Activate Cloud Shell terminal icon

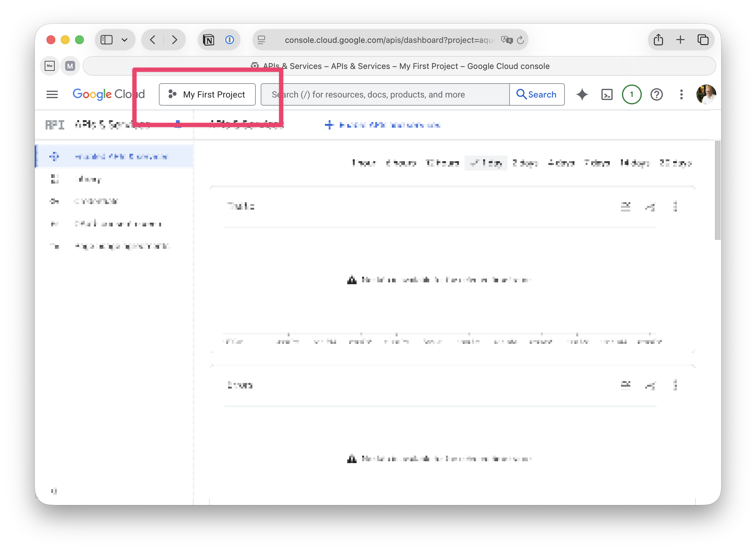tap(607, 94)
